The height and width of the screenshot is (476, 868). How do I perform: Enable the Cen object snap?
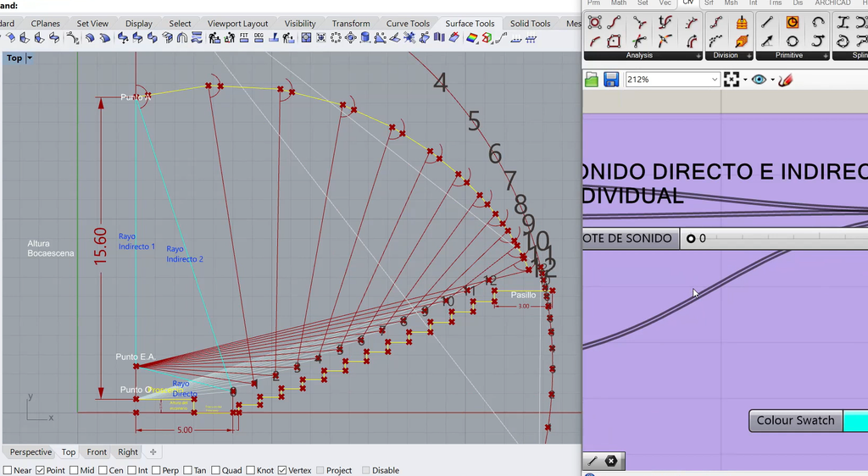tap(103, 470)
